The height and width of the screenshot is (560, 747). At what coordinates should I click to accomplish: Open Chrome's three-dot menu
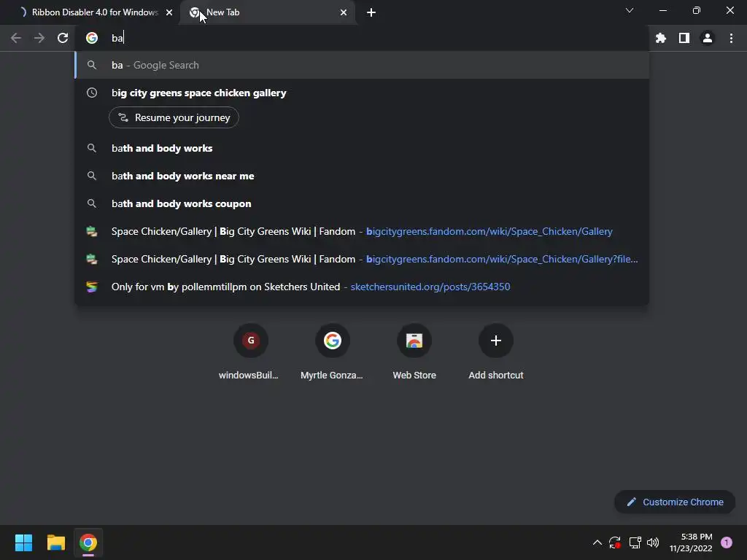(731, 38)
